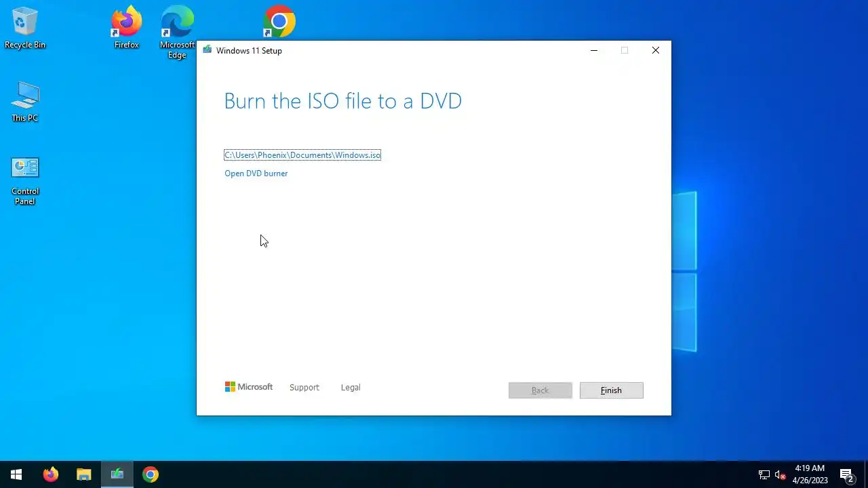Open File Explorer from the taskbar
The image size is (868, 488).
pos(83,474)
